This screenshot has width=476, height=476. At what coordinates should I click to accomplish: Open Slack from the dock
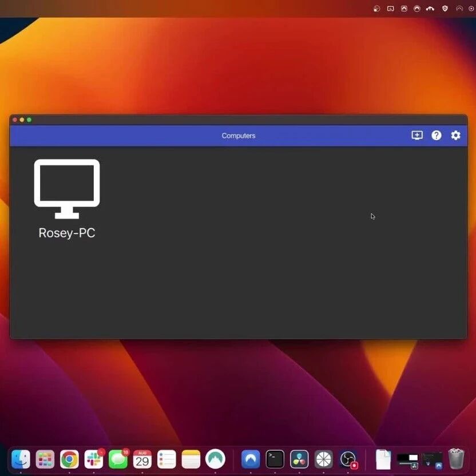click(93, 459)
